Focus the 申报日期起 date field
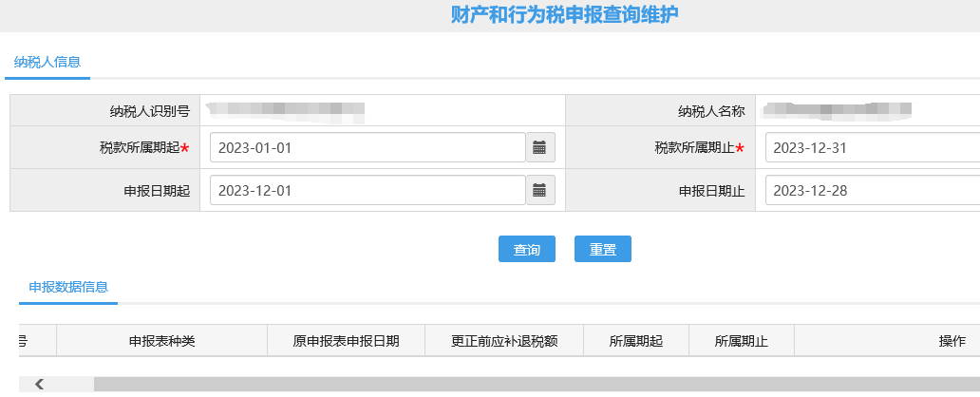This screenshot has width=980, height=397. (367, 190)
